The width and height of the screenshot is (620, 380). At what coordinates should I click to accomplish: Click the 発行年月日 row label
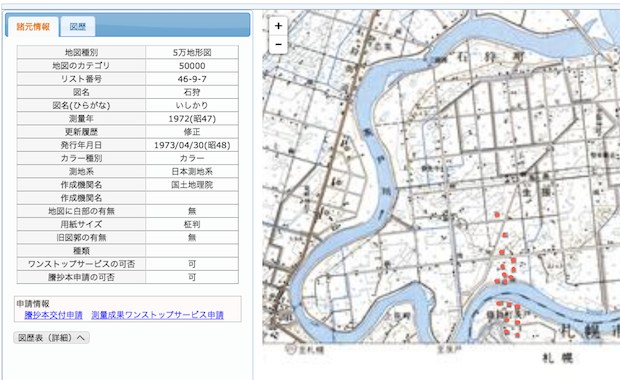click(81, 145)
